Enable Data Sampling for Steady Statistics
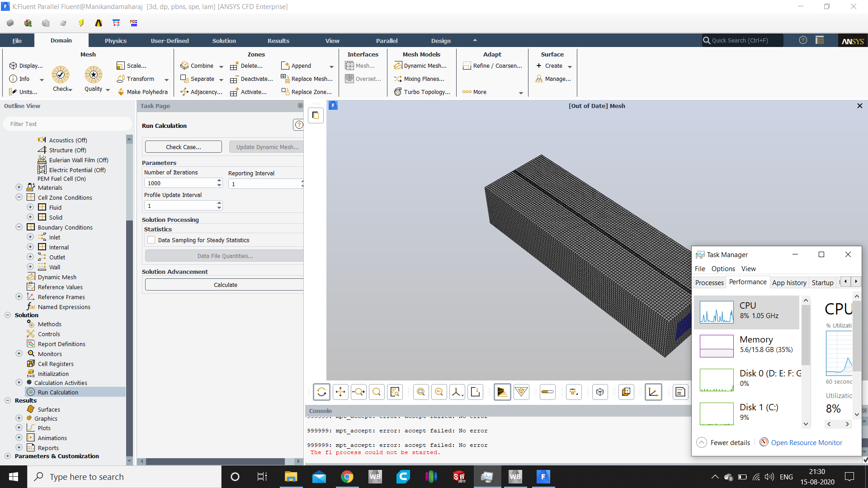The width and height of the screenshot is (868, 488). [x=151, y=240]
